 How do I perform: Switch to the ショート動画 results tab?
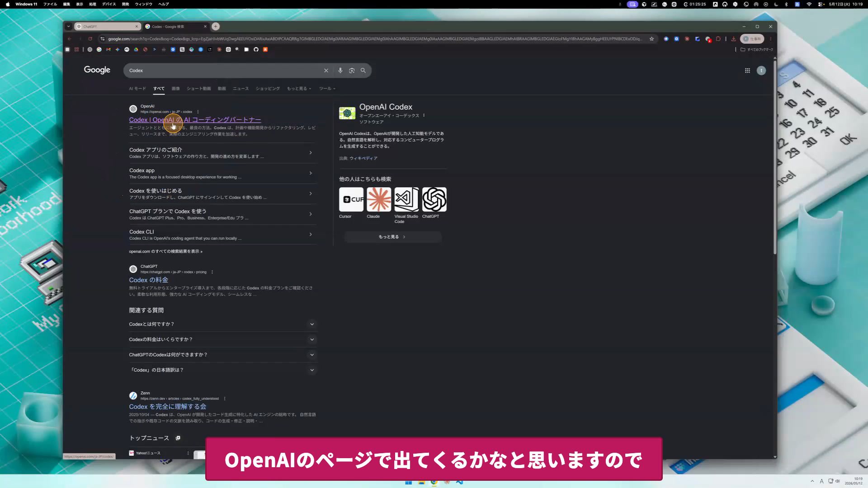pos(198,89)
